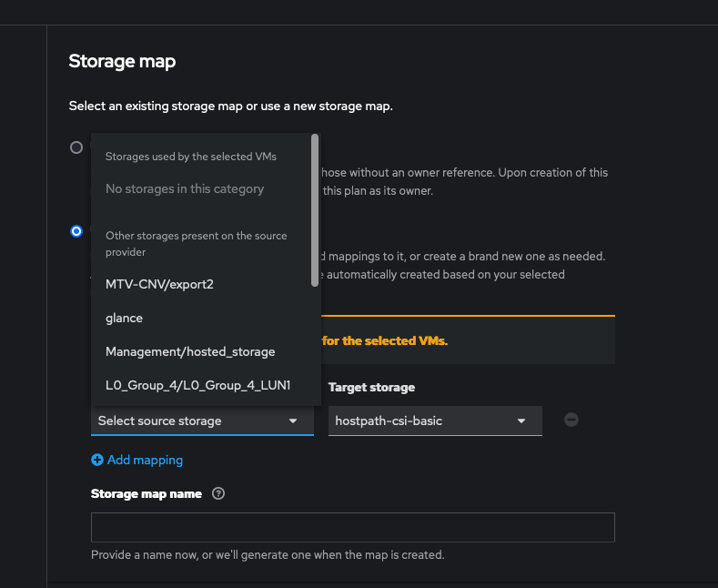Image resolution: width=718 pixels, height=588 pixels.
Task: Expand the hostpath-csi-basic target storage dropdown
Action: pos(434,421)
